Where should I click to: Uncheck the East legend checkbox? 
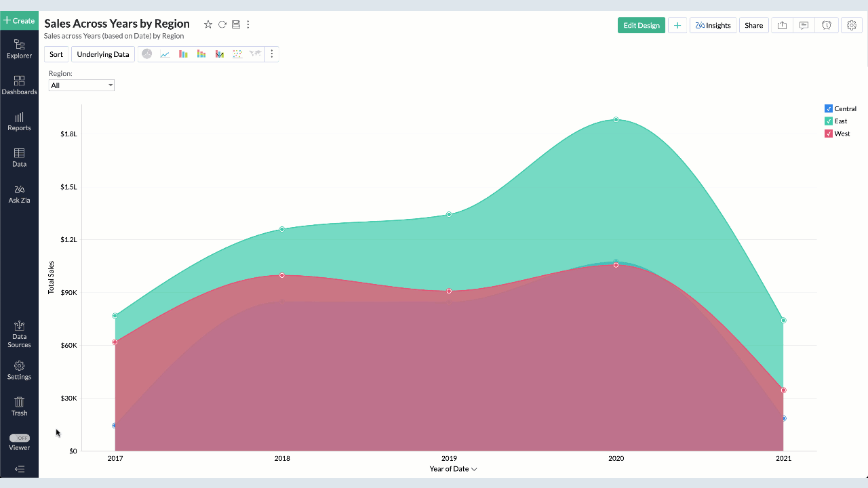pyautogui.click(x=829, y=121)
